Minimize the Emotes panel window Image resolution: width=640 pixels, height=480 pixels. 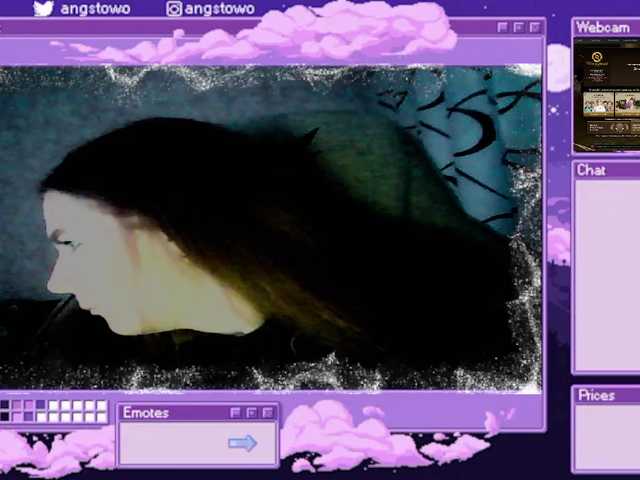236,413
